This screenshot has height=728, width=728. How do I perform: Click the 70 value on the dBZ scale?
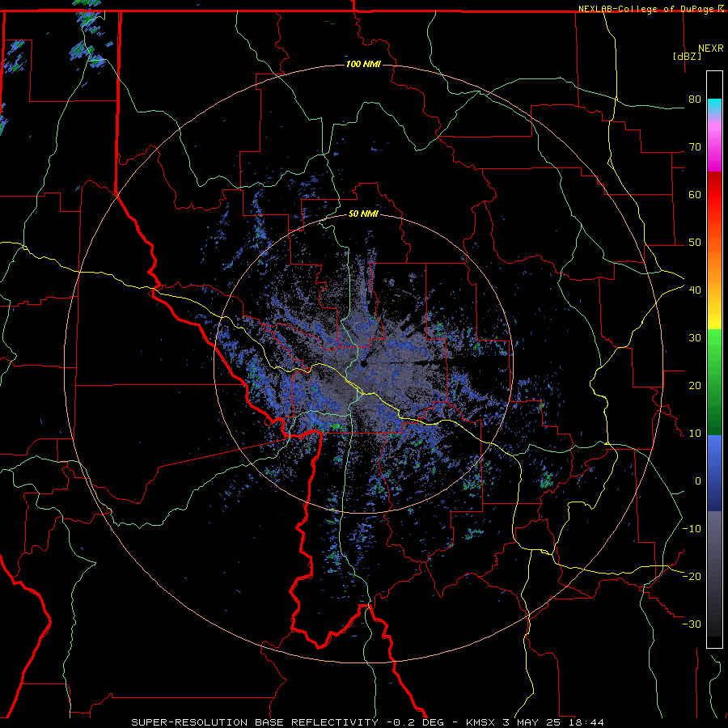point(695,147)
